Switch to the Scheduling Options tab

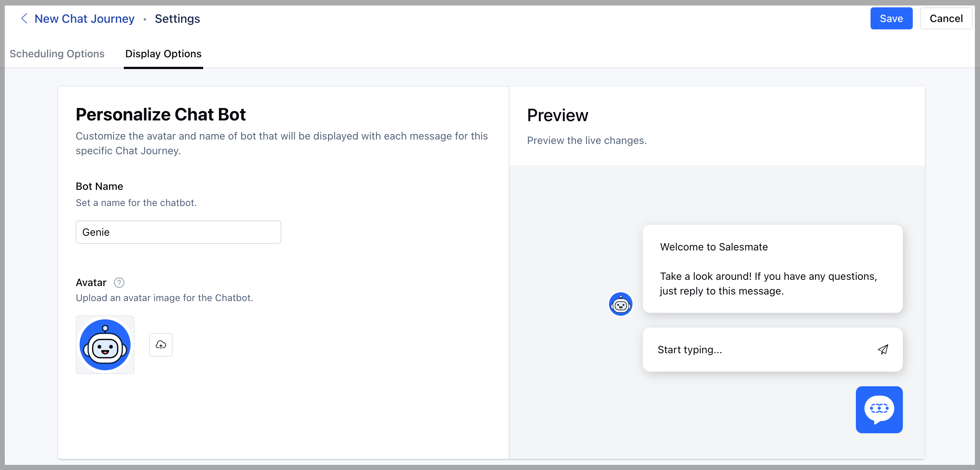click(57, 54)
